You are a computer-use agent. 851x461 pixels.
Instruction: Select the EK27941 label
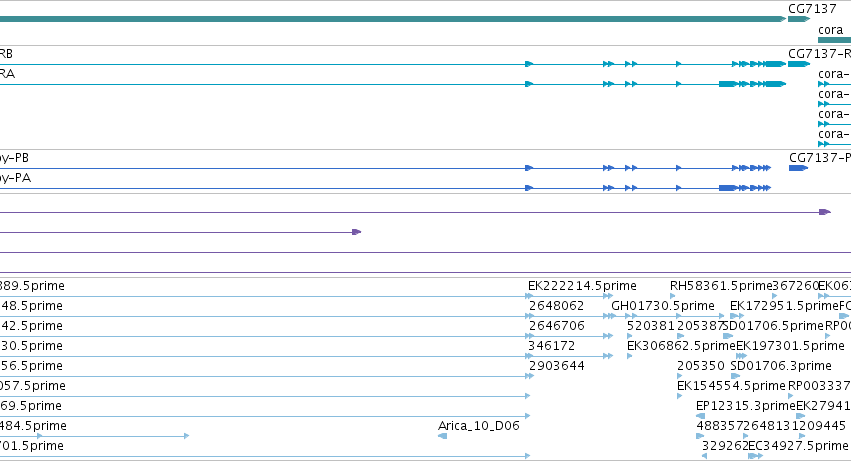(823, 406)
